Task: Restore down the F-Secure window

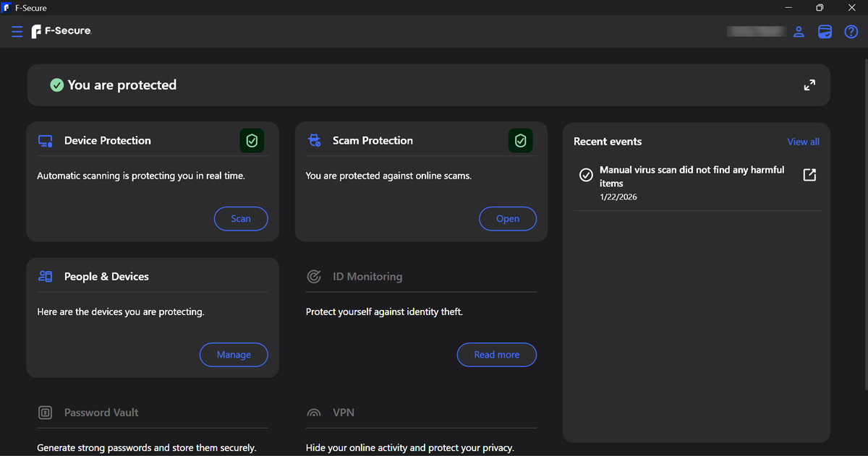Action: [x=820, y=8]
